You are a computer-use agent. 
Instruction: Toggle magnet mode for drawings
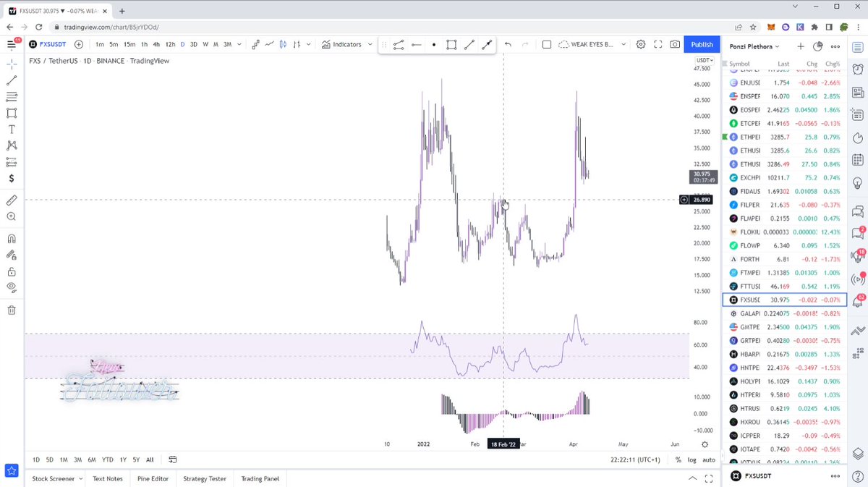[12, 238]
